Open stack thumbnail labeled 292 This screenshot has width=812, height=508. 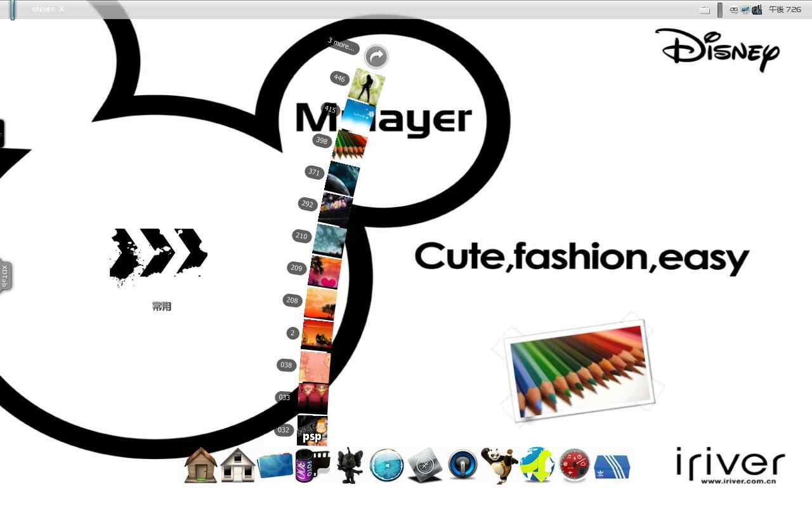(336, 209)
